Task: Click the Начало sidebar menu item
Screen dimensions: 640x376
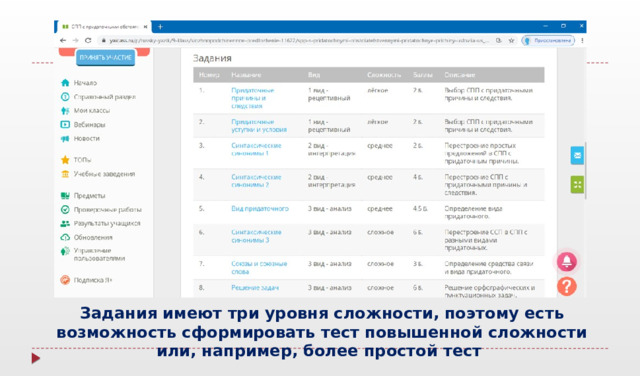Action: pyautogui.click(x=85, y=83)
